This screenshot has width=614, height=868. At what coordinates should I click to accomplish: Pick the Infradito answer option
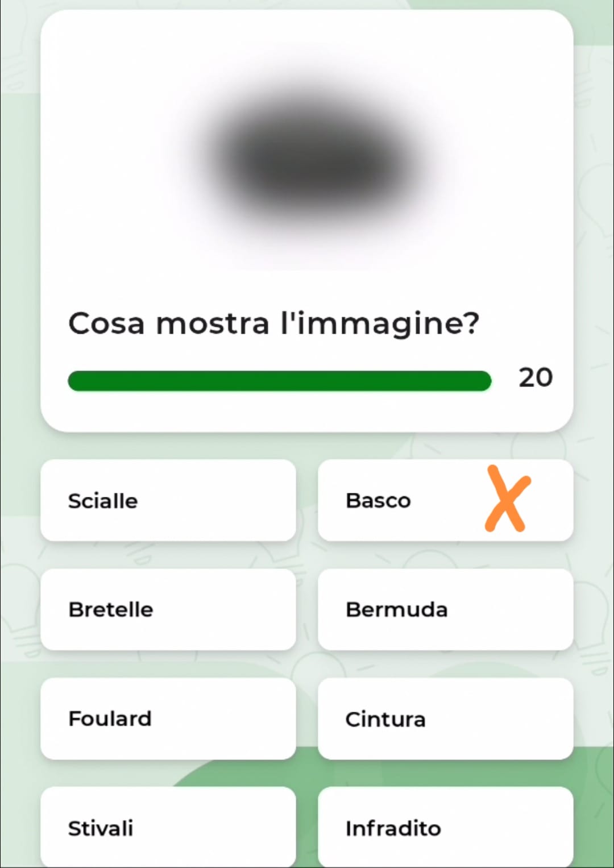pos(445,828)
